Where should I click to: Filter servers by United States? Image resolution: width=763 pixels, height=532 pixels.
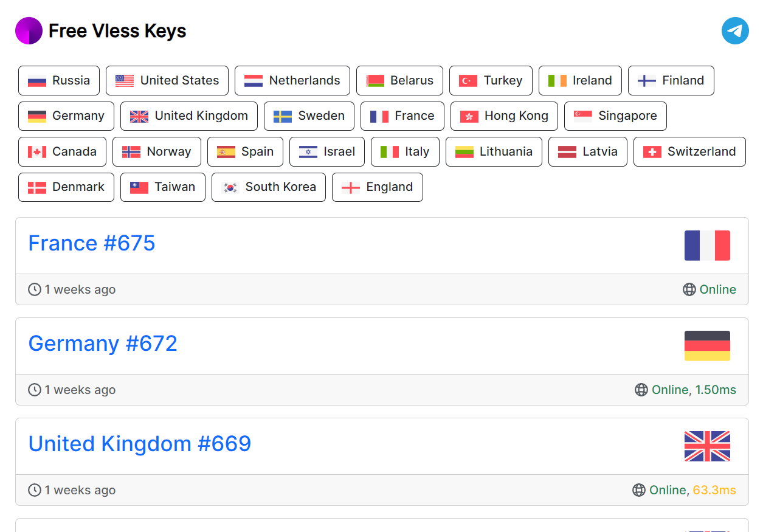[x=167, y=80]
